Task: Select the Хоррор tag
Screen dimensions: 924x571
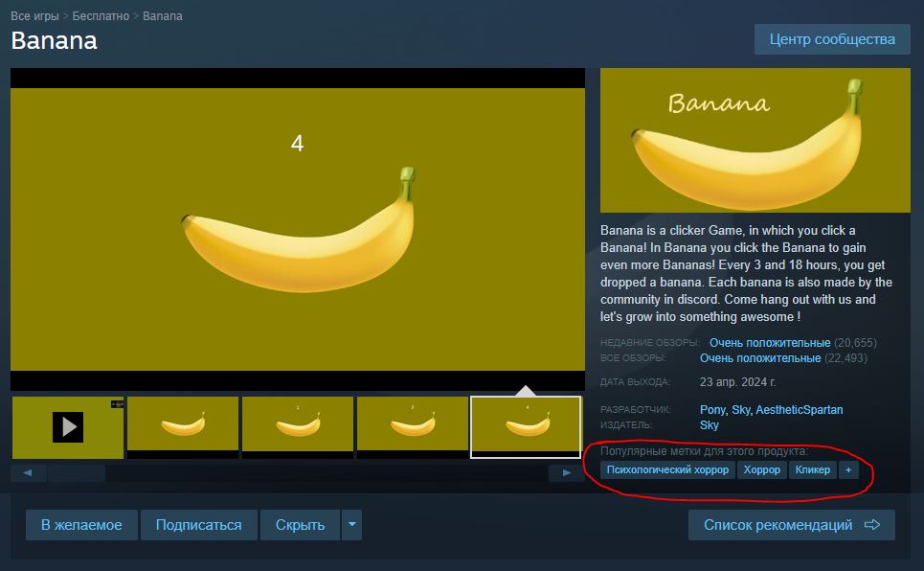Action: click(761, 470)
